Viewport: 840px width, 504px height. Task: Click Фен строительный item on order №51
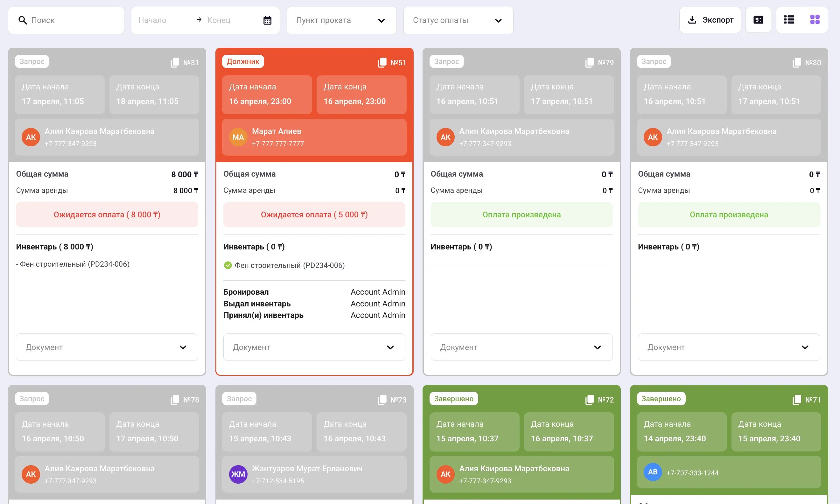click(x=290, y=265)
